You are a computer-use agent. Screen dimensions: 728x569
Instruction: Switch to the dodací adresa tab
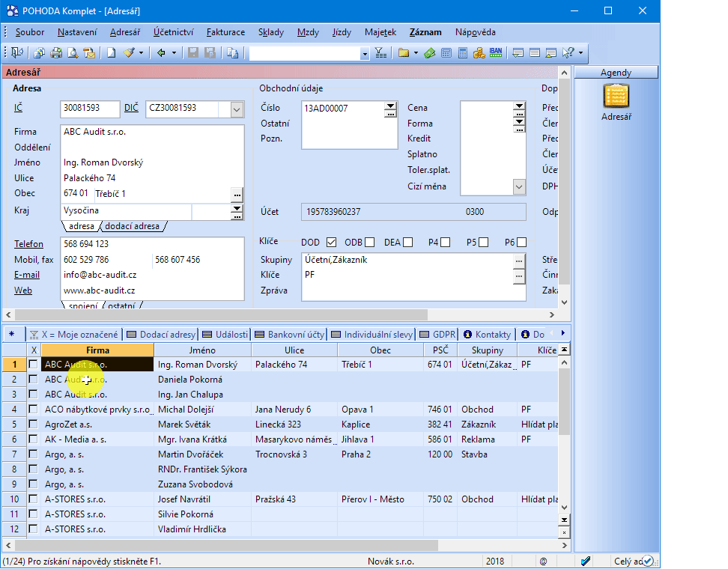(x=132, y=226)
